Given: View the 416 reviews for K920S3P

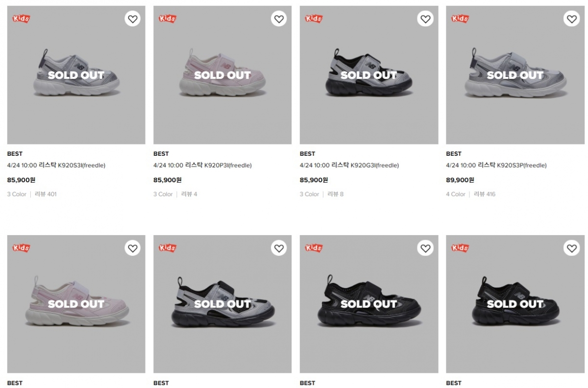Looking at the screenshot, I should click(485, 194).
